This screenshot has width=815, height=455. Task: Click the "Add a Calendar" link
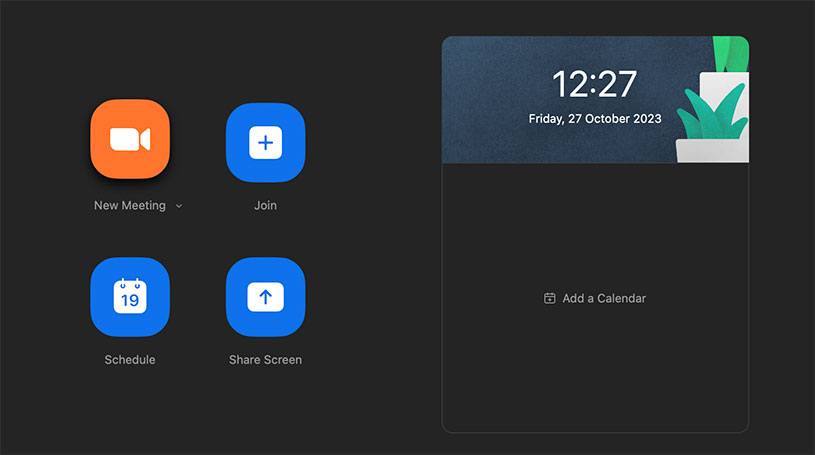point(603,298)
